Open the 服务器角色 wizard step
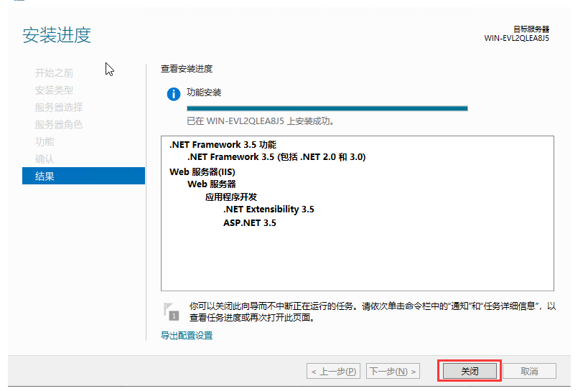 pos(58,125)
